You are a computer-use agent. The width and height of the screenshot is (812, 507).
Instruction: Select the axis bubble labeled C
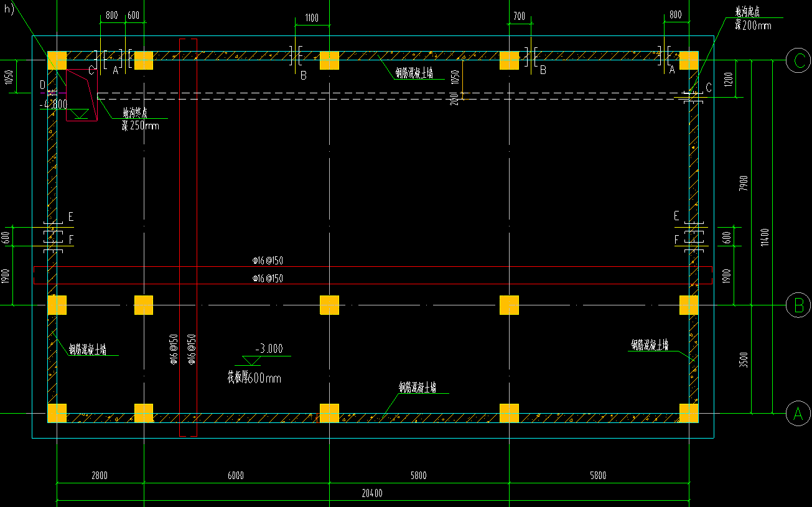click(798, 60)
